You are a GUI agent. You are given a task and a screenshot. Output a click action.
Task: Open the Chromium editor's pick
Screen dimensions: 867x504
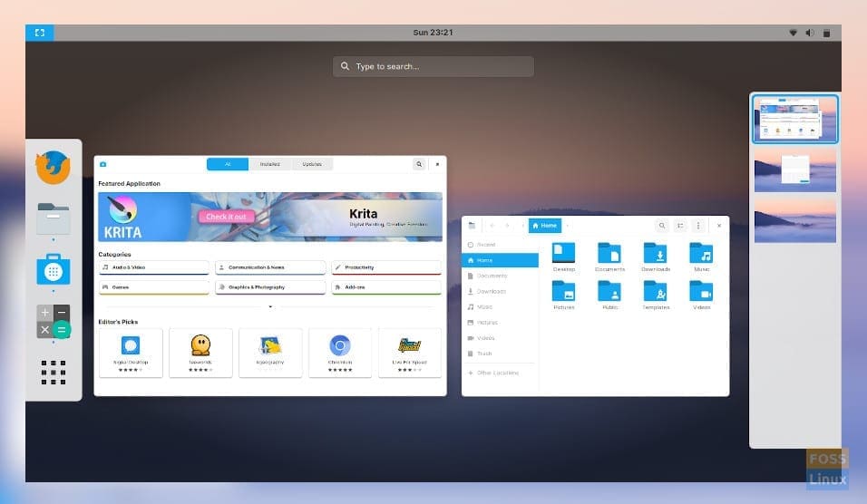[x=340, y=354]
